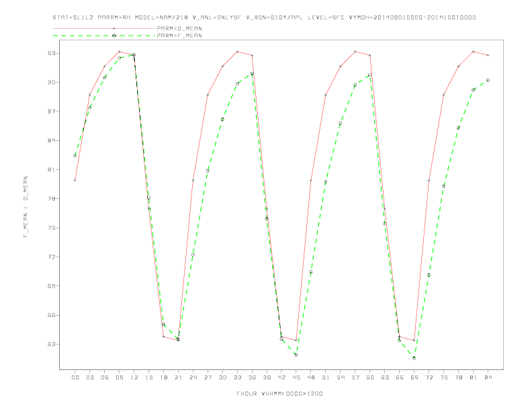The width and height of the screenshot is (532, 411).
Task: Click the 63 tick on the y-axis
Action: click(x=51, y=345)
